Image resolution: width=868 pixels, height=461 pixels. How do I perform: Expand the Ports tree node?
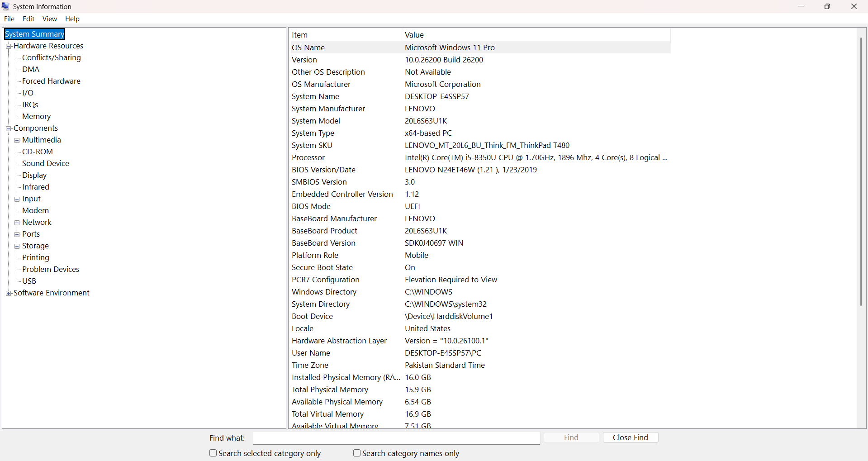(17, 234)
